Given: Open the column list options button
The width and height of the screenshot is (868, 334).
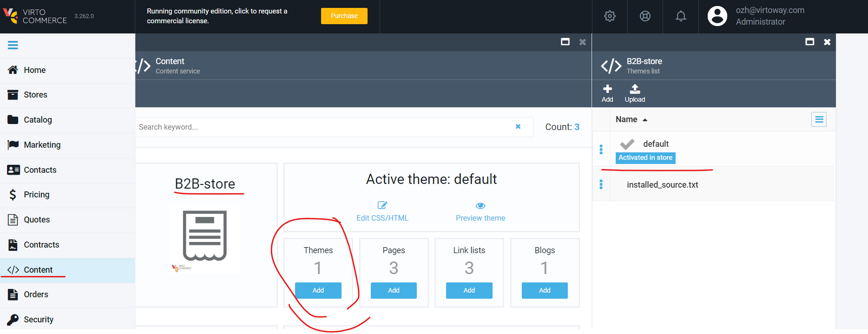Looking at the screenshot, I should tap(819, 120).
